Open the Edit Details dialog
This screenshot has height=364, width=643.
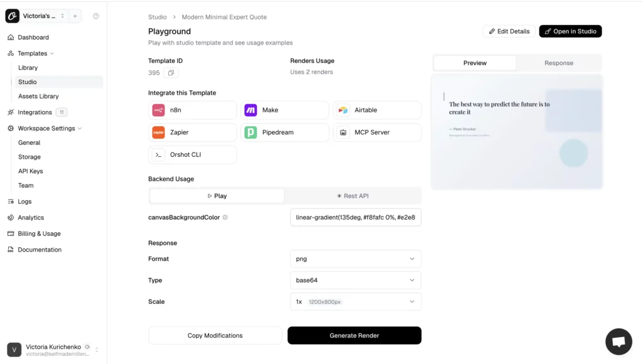point(509,31)
